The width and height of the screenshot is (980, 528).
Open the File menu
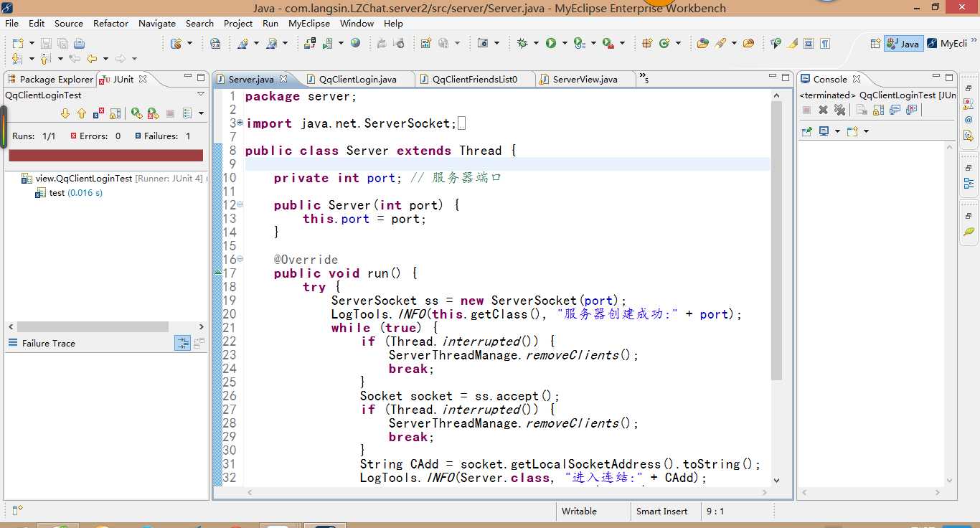[x=11, y=23]
